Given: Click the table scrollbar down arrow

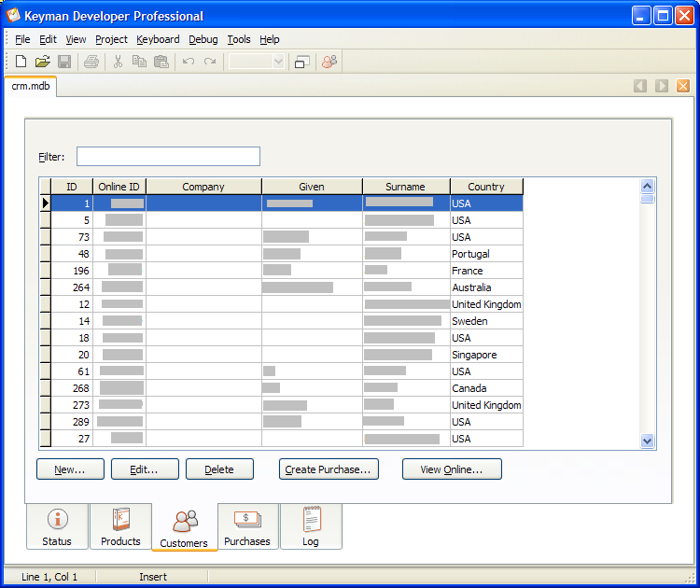Looking at the screenshot, I should (648, 441).
